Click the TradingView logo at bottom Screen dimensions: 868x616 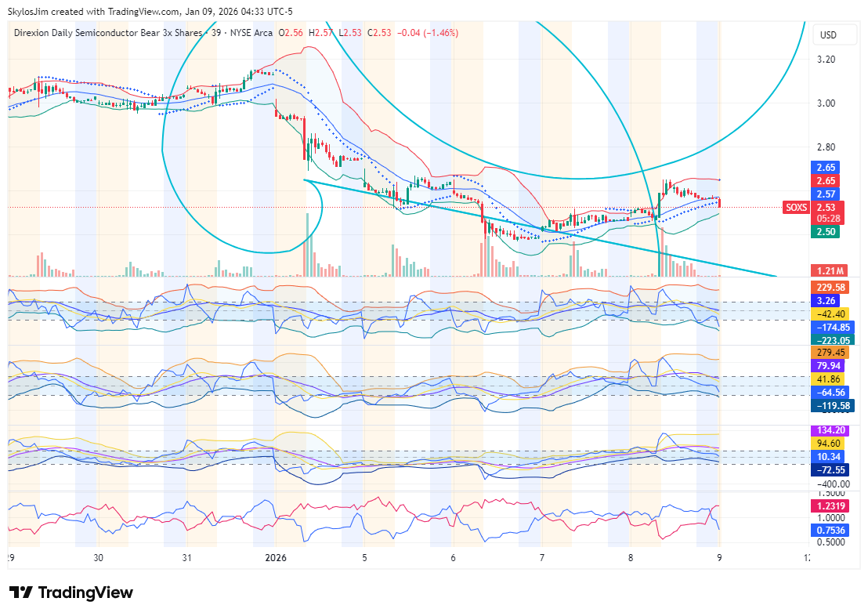[x=71, y=592]
